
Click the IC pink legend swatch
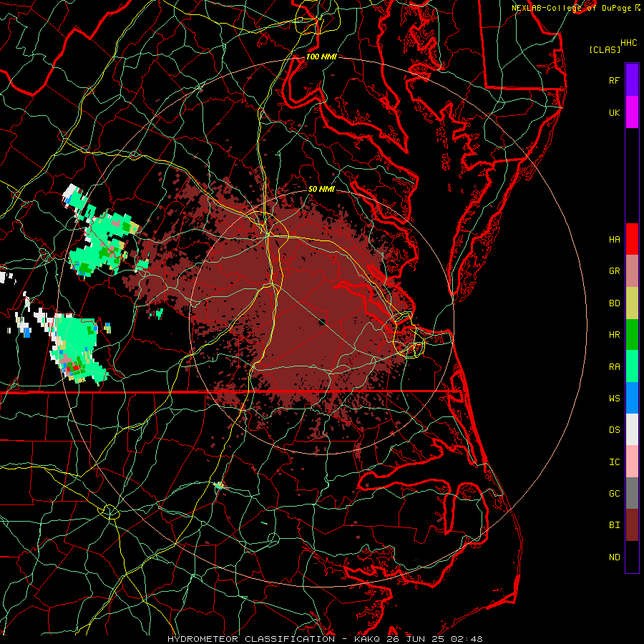click(632, 462)
